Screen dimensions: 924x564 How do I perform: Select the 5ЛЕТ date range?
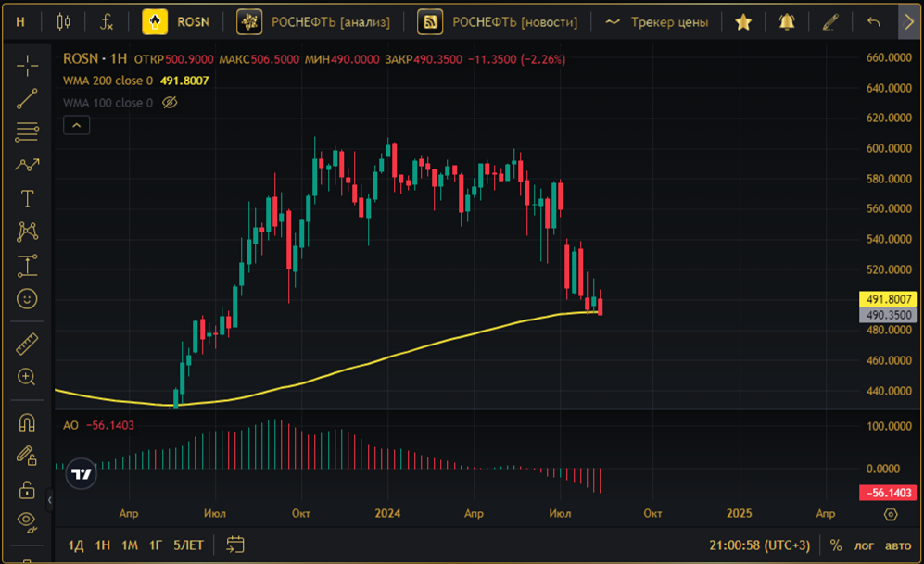[188, 545]
